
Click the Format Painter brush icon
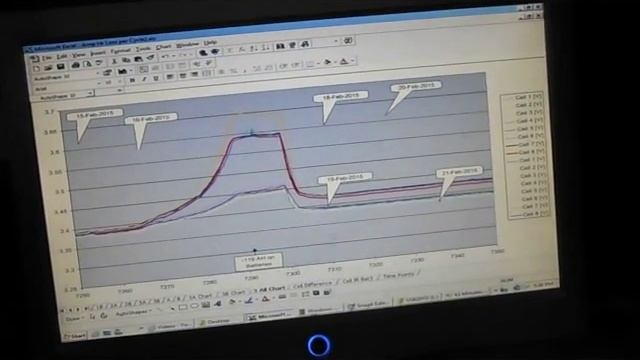(151, 58)
